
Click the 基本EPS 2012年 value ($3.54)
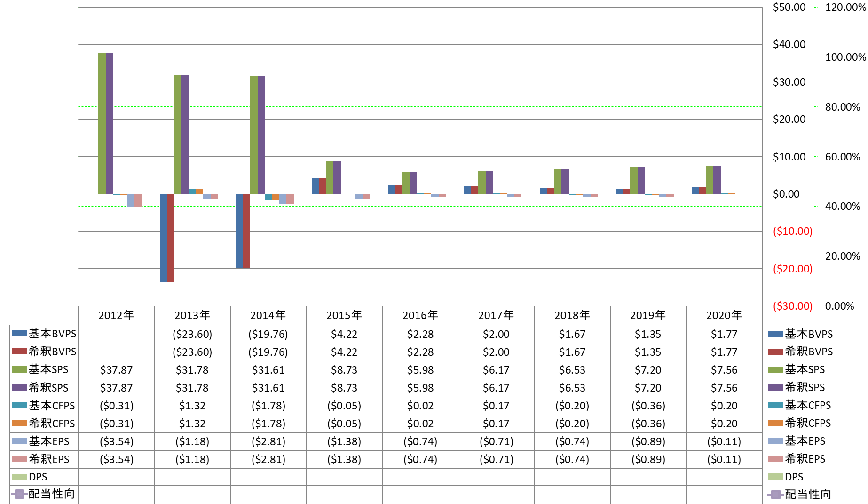[x=116, y=441]
